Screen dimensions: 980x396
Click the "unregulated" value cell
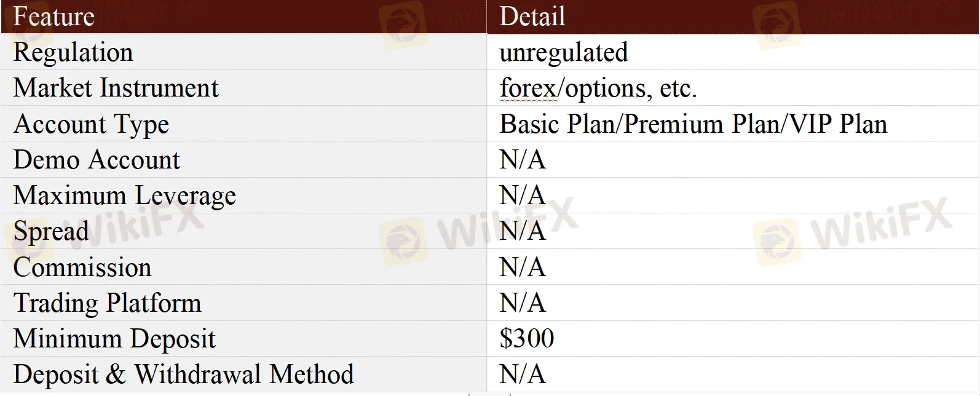[x=563, y=52]
